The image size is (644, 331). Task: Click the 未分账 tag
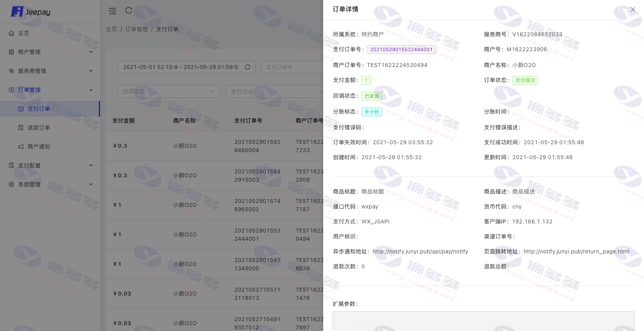point(372,112)
